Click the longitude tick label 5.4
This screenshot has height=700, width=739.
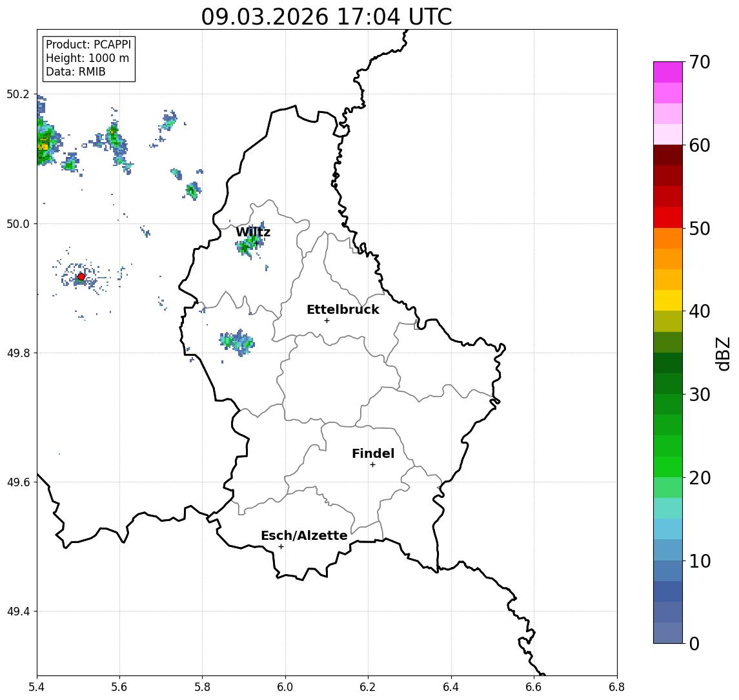pos(37,687)
